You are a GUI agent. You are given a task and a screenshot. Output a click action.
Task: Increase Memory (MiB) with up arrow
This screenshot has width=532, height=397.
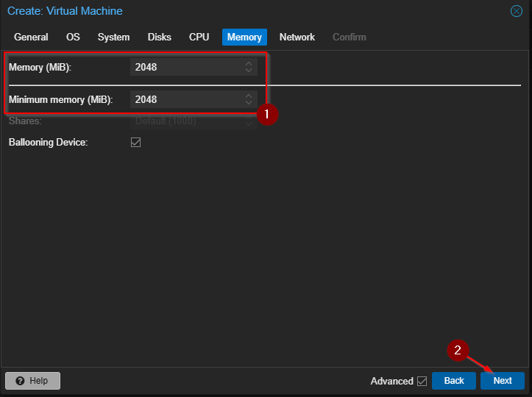pos(249,64)
